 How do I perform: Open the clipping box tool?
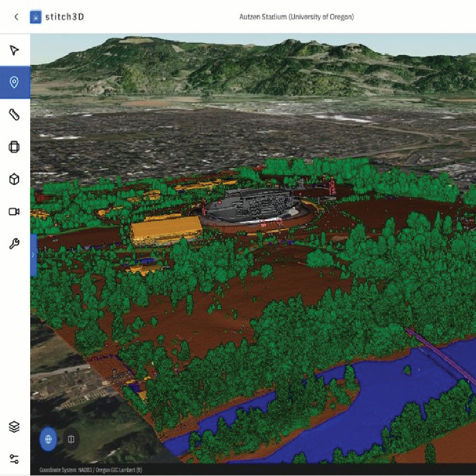tap(14, 147)
